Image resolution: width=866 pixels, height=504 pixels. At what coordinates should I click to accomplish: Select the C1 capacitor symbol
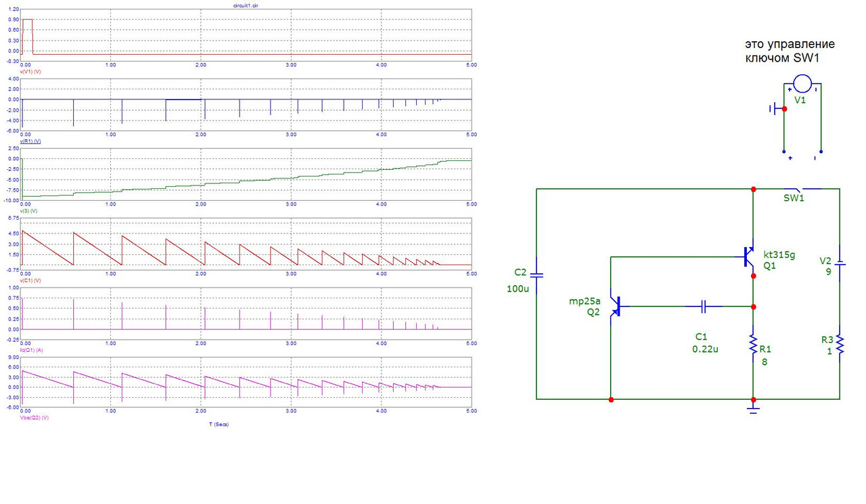point(704,306)
